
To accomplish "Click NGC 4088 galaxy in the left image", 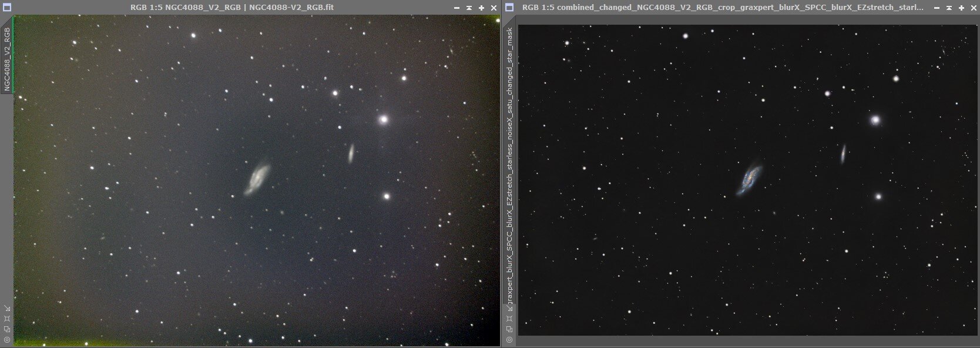I will (257, 179).
